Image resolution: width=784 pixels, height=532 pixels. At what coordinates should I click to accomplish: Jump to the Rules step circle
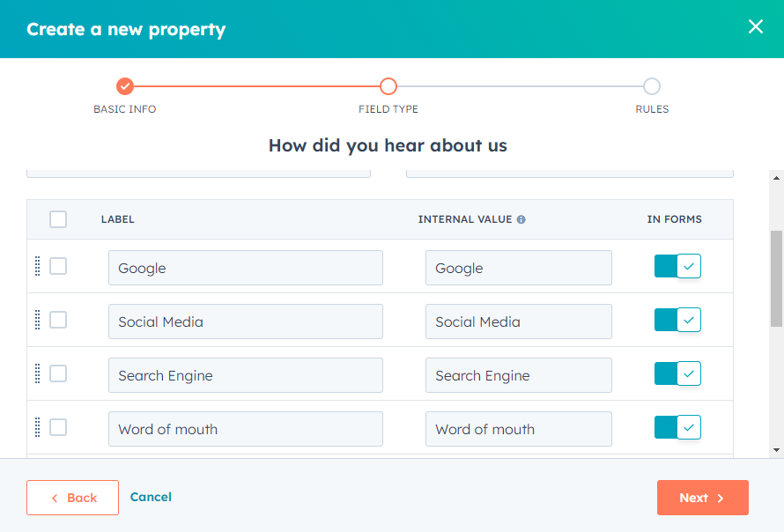coord(652,86)
